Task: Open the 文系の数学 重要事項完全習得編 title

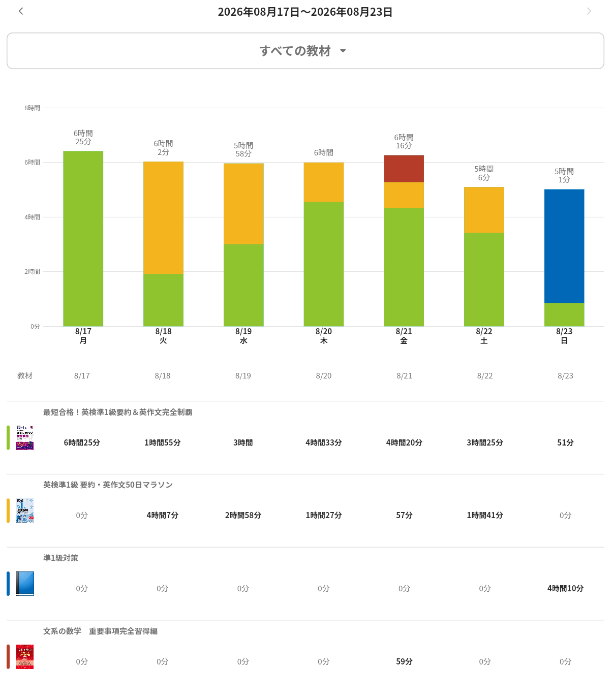Action: [100, 631]
